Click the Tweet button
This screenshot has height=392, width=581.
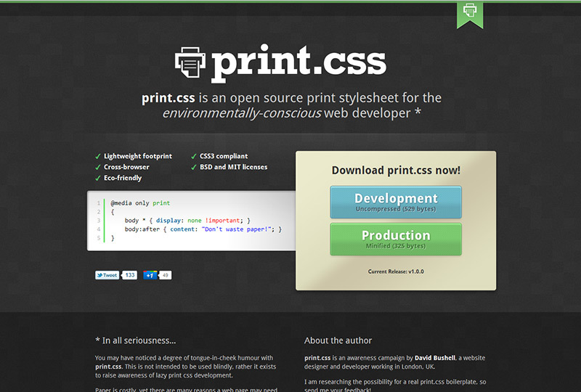tap(107, 275)
